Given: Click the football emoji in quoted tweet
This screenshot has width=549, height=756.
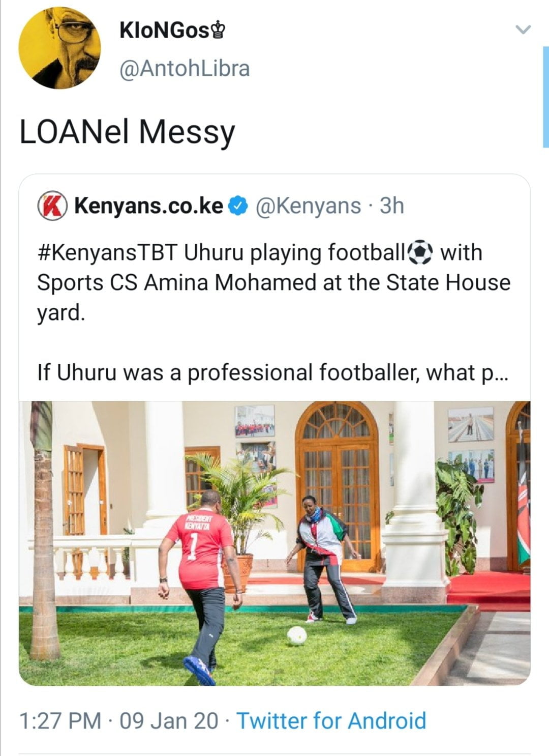Looking at the screenshot, I should click(x=420, y=252).
